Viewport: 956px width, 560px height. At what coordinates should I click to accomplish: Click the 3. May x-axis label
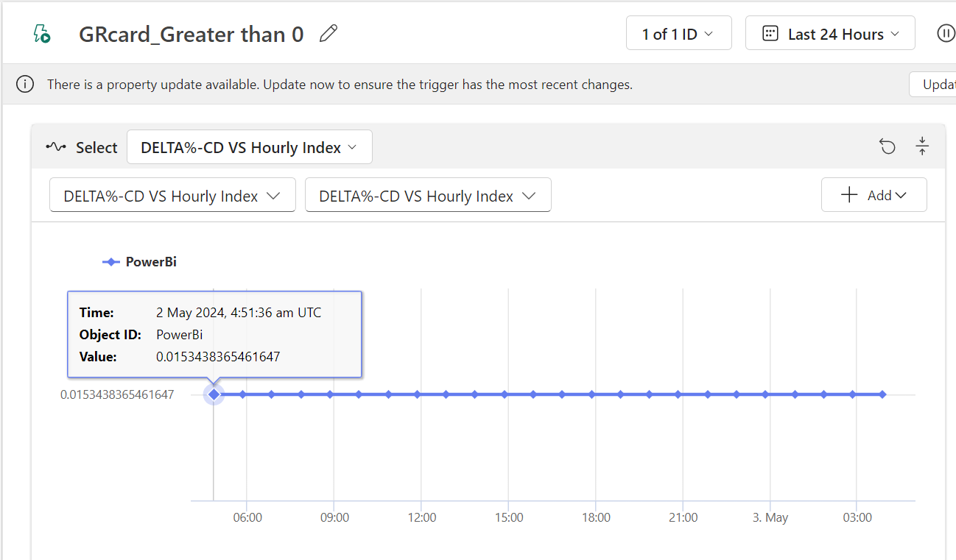tap(770, 517)
